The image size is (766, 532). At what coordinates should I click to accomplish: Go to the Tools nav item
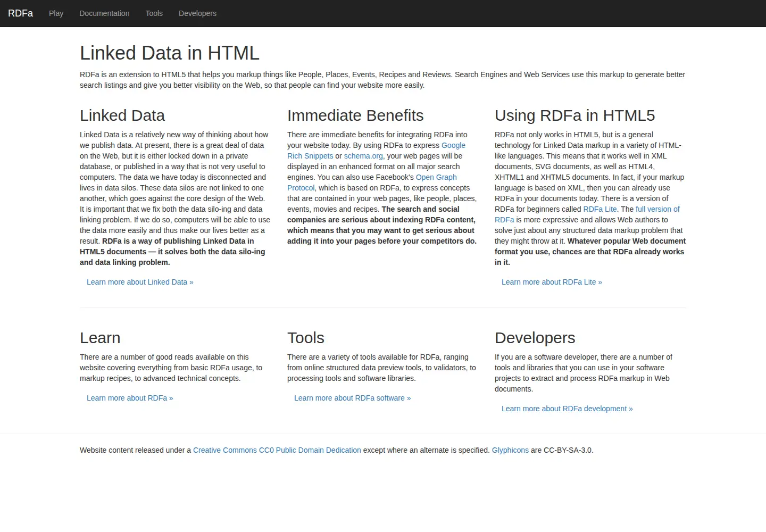(x=154, y=13)
